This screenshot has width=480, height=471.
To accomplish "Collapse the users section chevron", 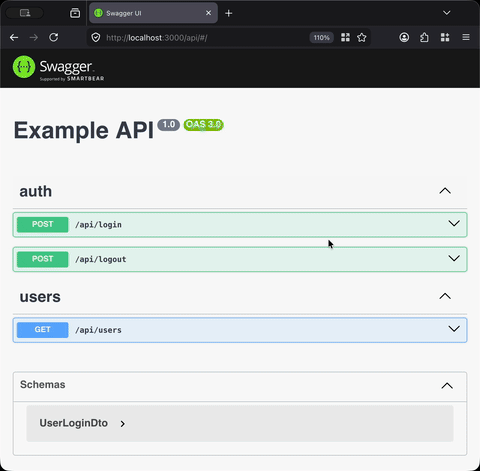I will tap(445, 296).
